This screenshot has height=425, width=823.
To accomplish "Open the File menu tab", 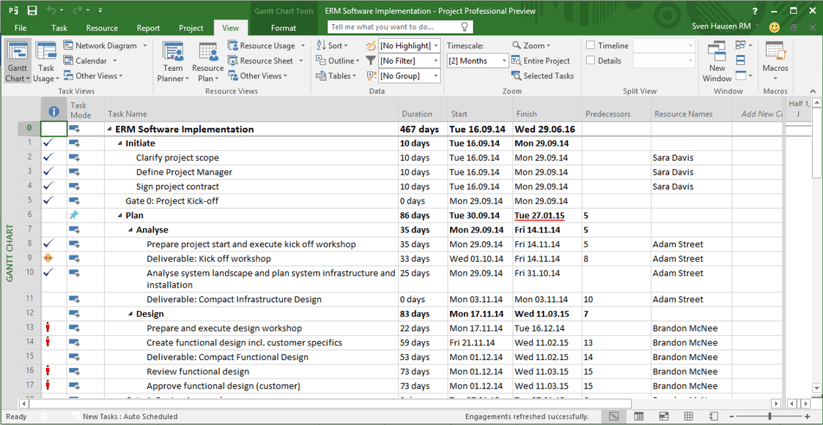I will tap(20, 28).
